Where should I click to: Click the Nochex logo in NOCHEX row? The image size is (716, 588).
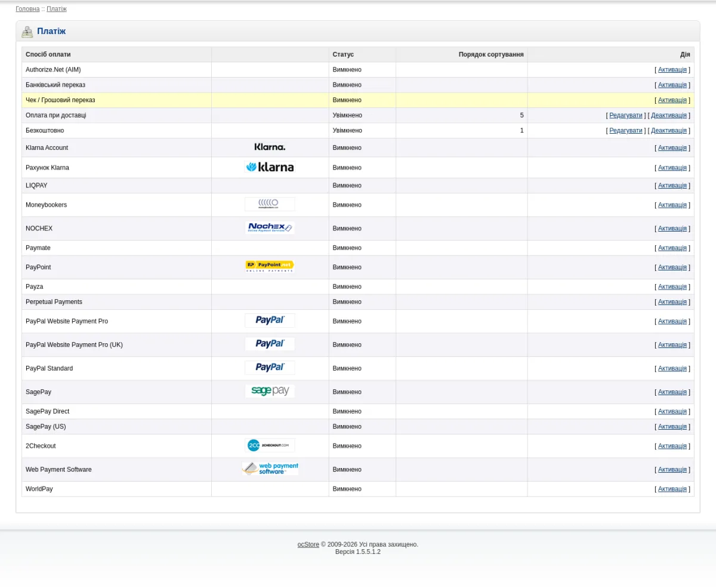270,227
